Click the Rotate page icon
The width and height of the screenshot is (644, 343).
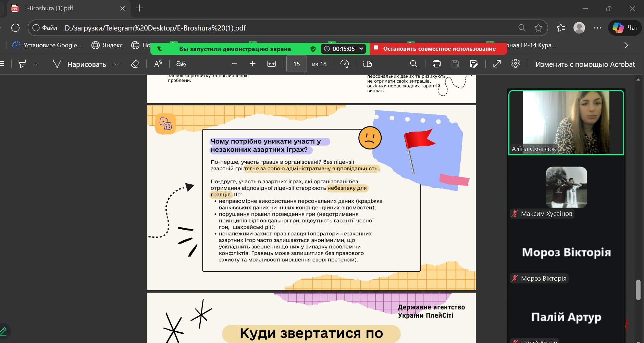[345, 64]
